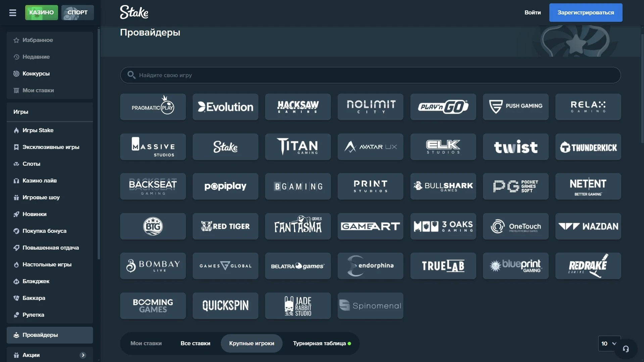
Task: Open Belatra Games provider tile
Action: tap(298, 266)
